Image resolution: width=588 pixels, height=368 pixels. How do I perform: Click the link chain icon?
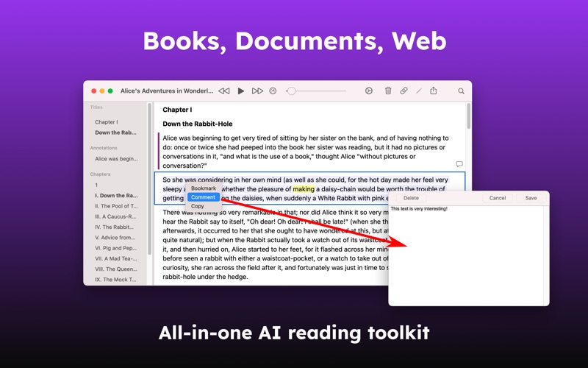coord(404,91)
